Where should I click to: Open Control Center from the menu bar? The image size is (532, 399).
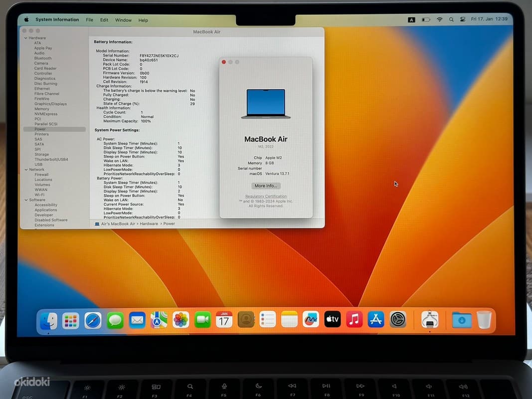(463, 19)
